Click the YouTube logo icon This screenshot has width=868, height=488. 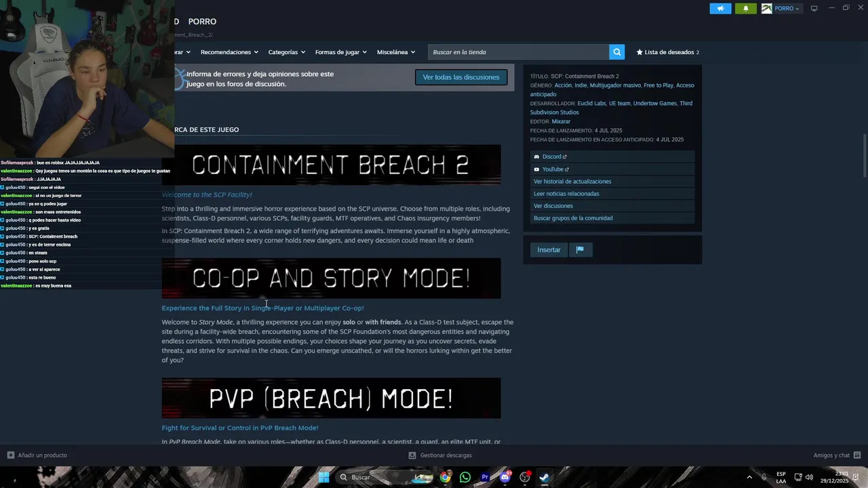[x=536, y=169]
